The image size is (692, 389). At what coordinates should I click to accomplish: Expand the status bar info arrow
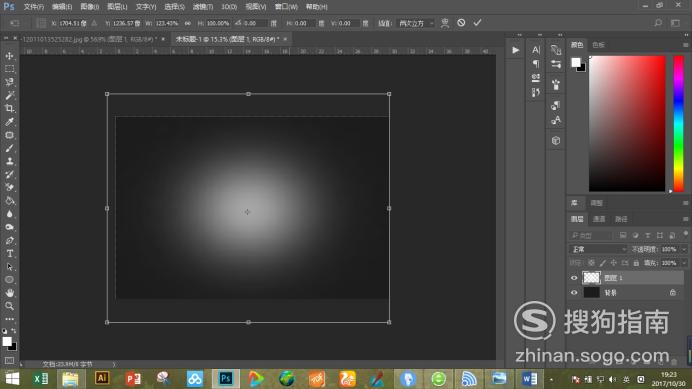(114, 364)
